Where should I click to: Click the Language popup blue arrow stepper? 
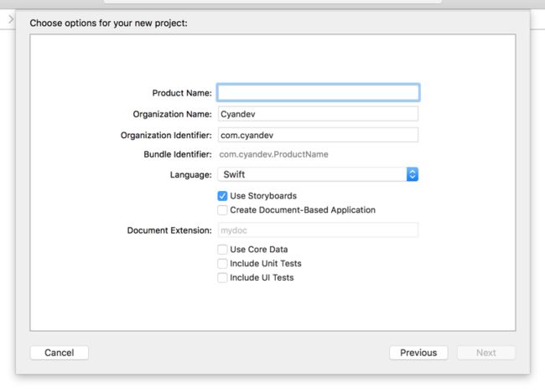click(x=413, y=174)
